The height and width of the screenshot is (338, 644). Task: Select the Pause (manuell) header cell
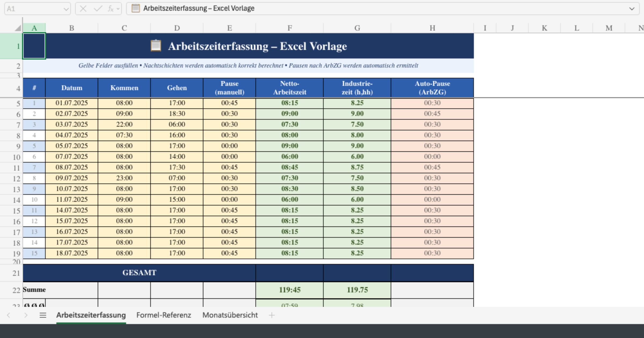229,88
